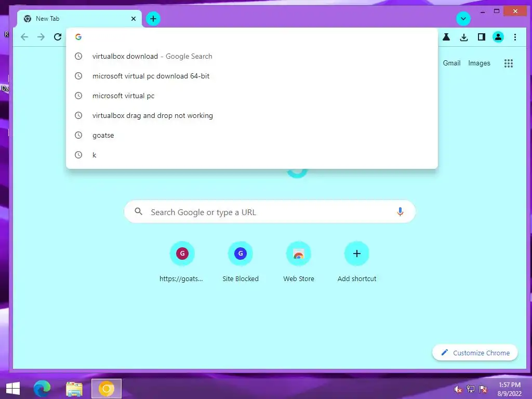The height and width of the screenshot is (399, 532).
Task: Open the Windows Start menu
Action: [x=13, y=389]
